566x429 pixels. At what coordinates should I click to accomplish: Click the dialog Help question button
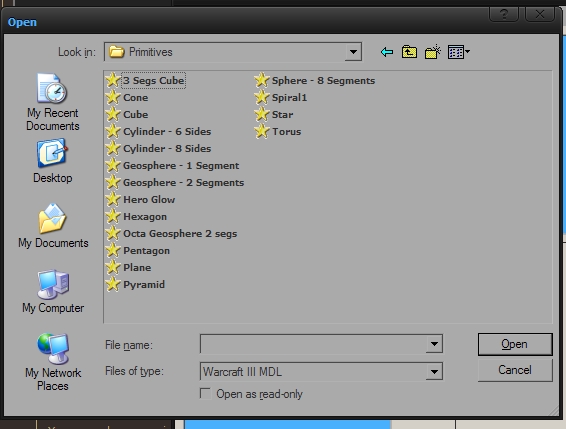click(504, 14)
